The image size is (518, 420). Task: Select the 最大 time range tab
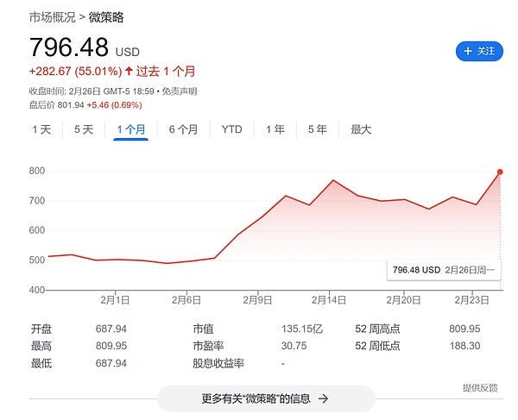[361, 129]
